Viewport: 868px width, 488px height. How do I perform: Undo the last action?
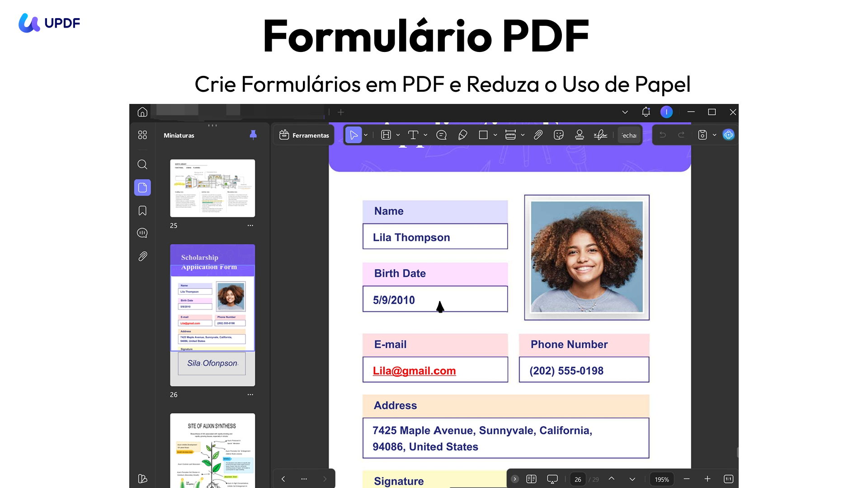click(x=663, y=135)
